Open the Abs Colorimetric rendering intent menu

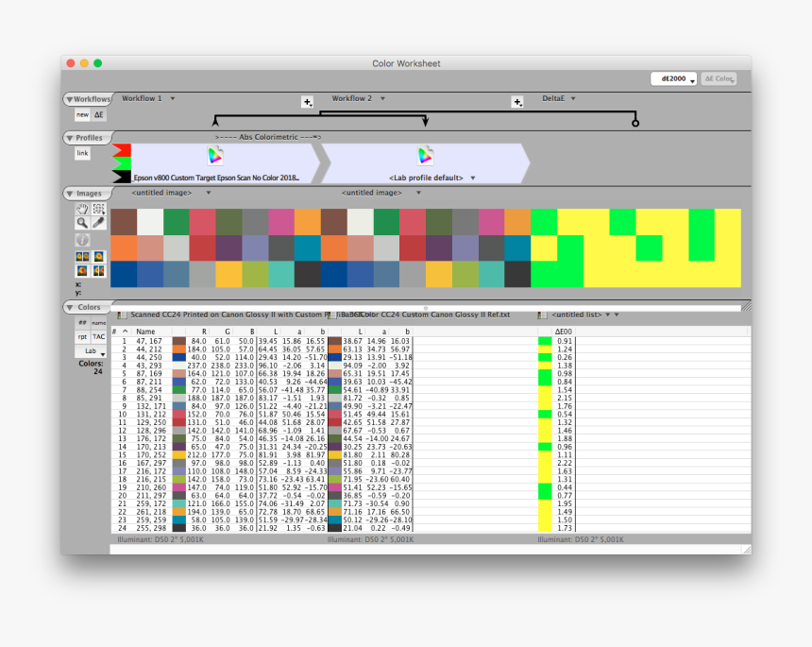[x=268, y=137]
